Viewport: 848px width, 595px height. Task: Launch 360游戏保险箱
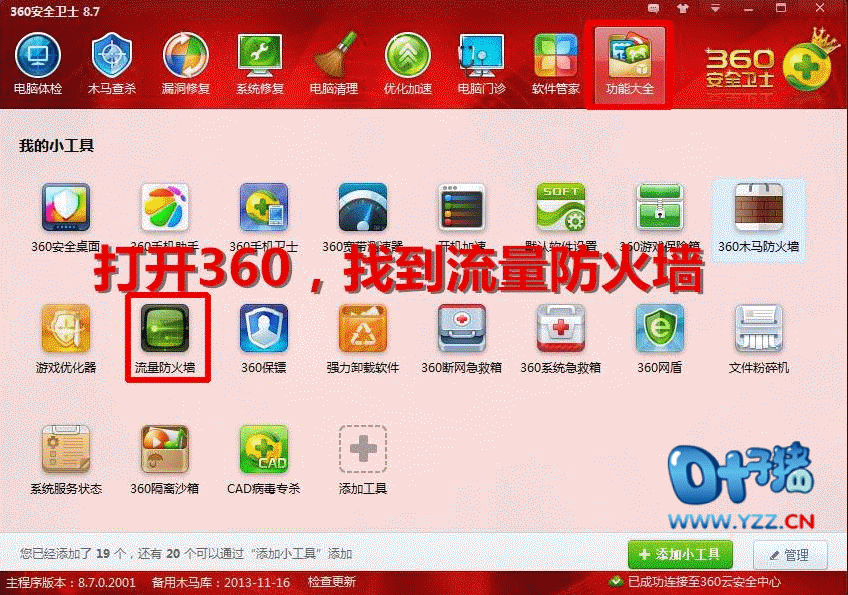click(x=659, y=217)
